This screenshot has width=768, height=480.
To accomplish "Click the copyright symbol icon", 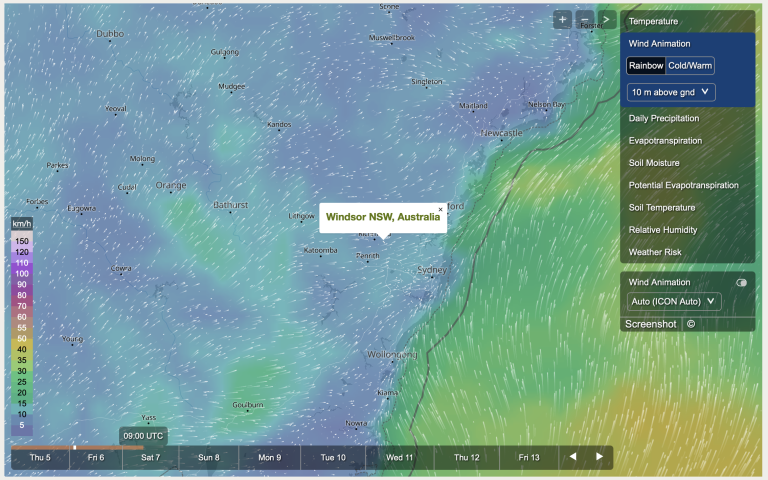I will pos(691,324).
